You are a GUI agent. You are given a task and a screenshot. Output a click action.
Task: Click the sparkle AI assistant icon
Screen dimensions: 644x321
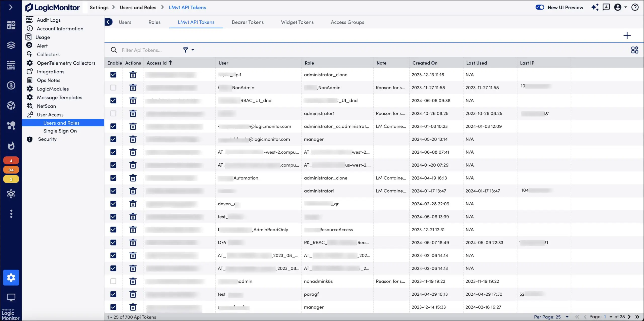pos(595,7)
